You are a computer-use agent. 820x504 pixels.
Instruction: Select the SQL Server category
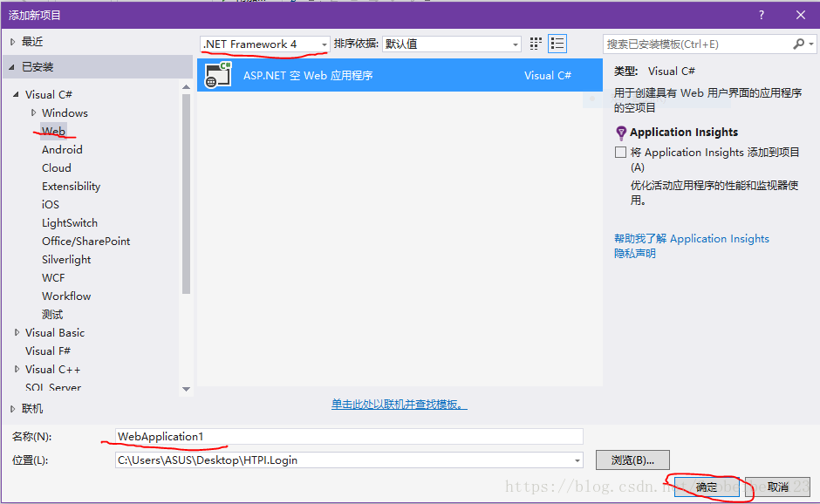53,387
